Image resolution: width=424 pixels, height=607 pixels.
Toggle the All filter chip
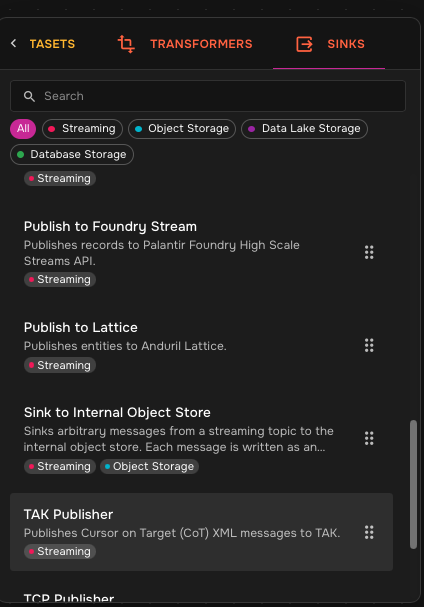(23, 129)
